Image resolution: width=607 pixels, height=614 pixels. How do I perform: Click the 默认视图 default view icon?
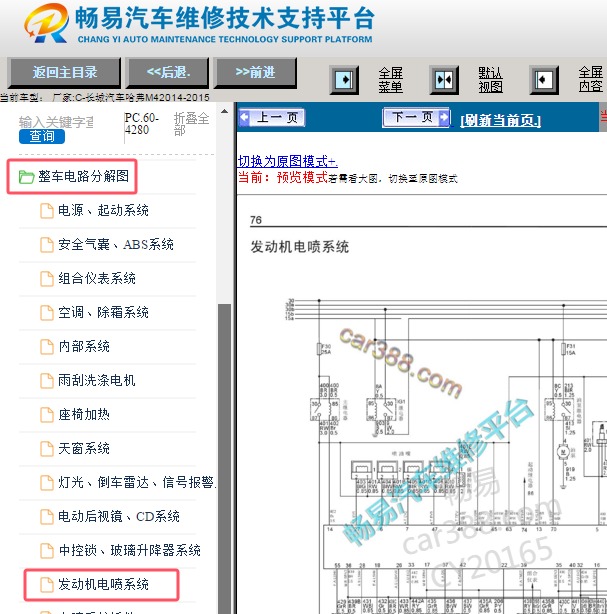tap(444, 80)
